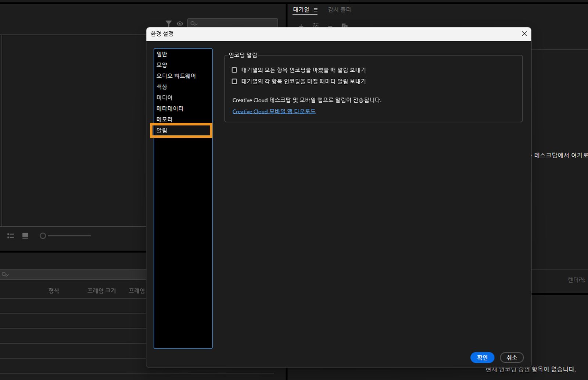The image size is (588, 380).
Task: Confirm preferences with the 확인 button
Action: pyautogui.click(x=482, y=357)
